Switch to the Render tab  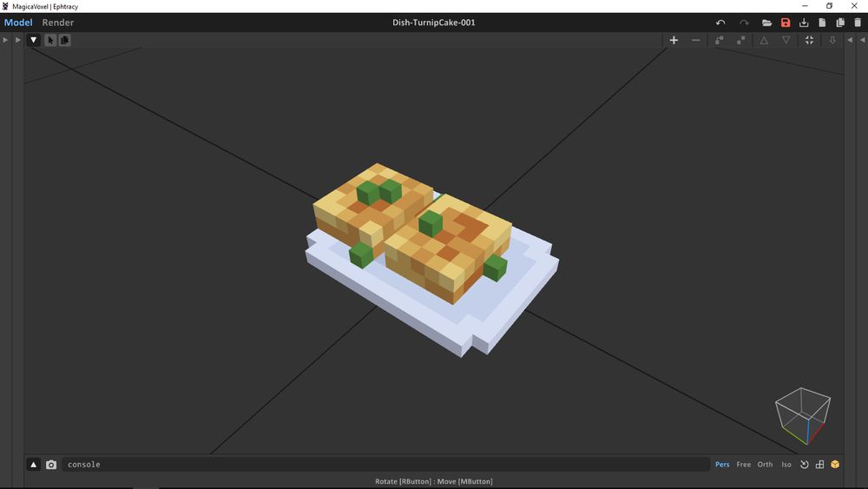click(x=57, y=23)
